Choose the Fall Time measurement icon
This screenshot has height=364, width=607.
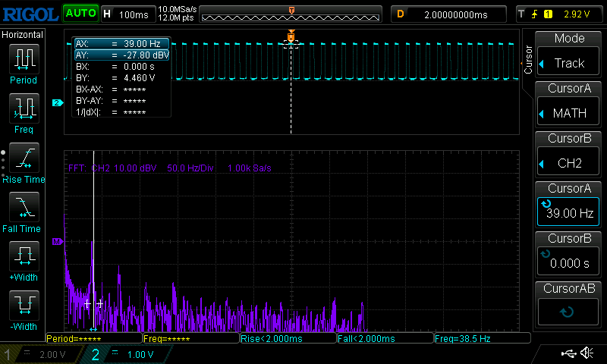tap(24, 212)
